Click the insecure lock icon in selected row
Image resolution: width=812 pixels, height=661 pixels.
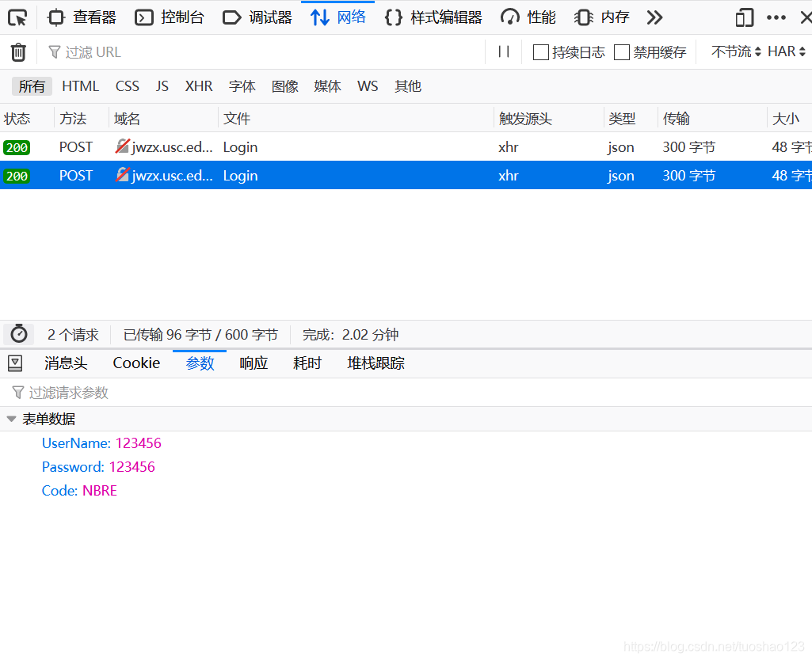point(122,175)
